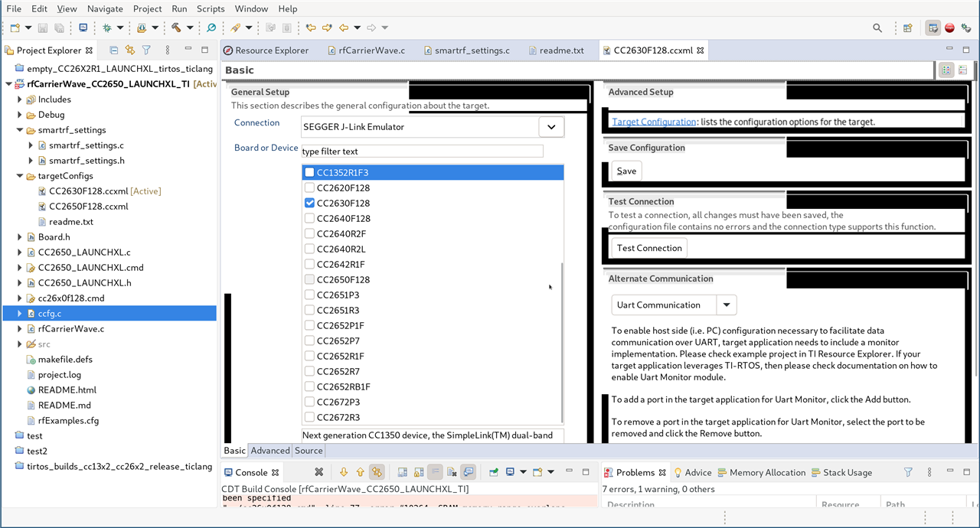Open the Navigate menu

pos(105,8)
